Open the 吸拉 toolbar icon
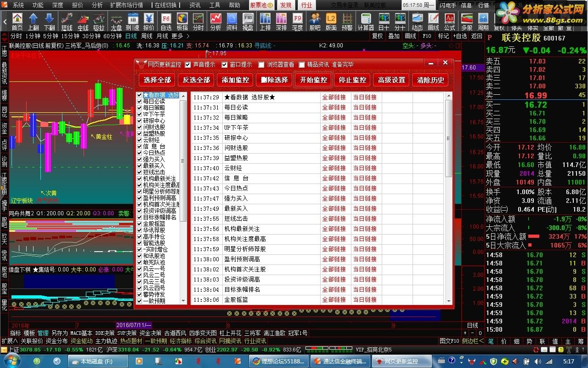This screenshot has height=368, width=588. (99, 21)
